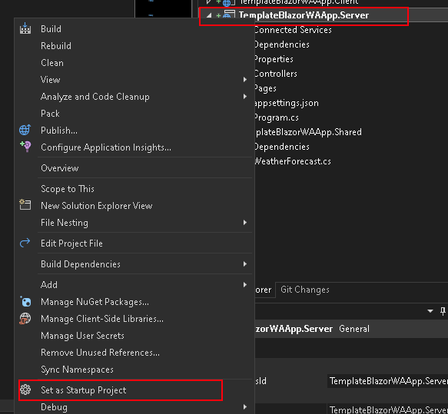Select Program.cs file
This screenshot has width=448, height=414.
[276, 118]
